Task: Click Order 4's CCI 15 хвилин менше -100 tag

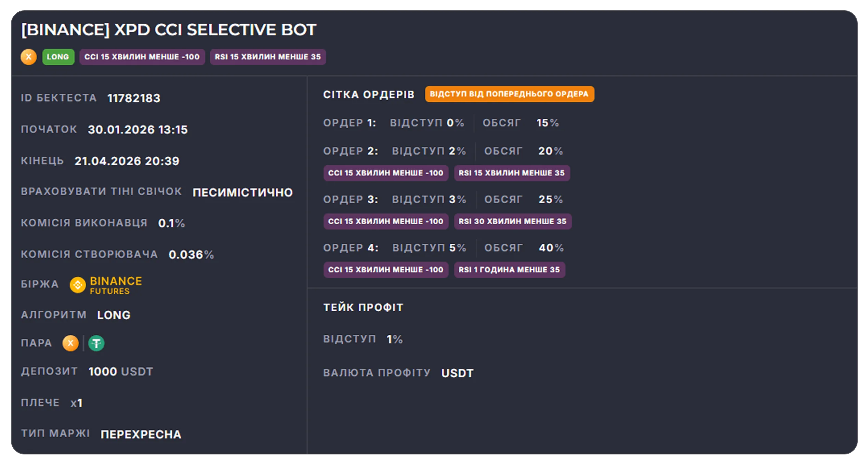Action: coord(386,270)
